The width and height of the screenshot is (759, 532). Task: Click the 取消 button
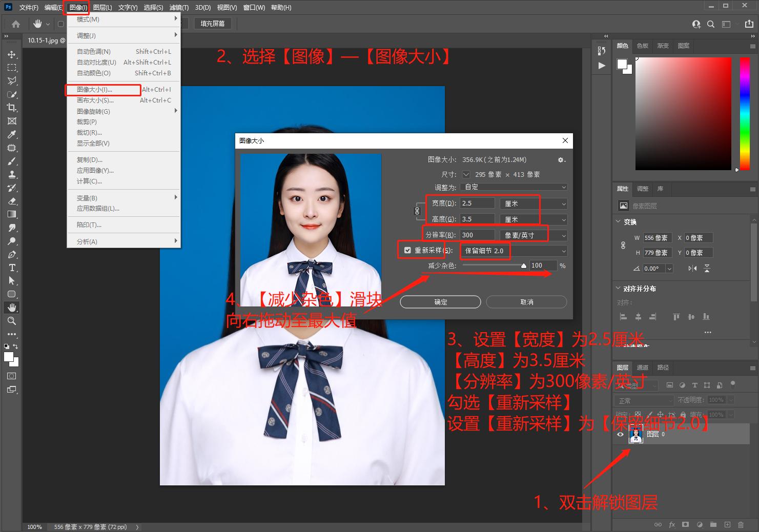pyautogui.click(x=526, y=302)
